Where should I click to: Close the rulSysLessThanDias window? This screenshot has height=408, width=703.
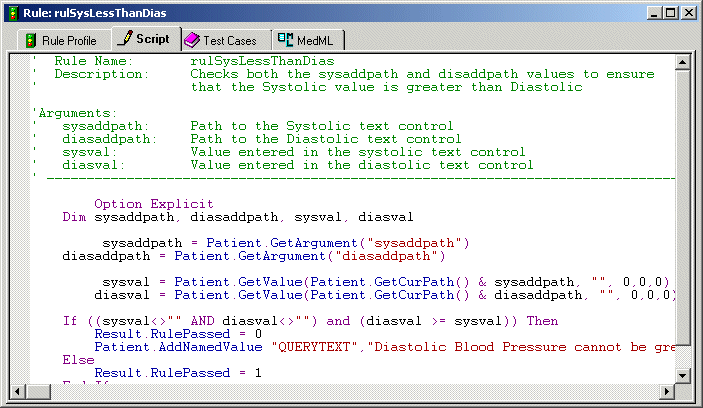click(x=689, y=13)
